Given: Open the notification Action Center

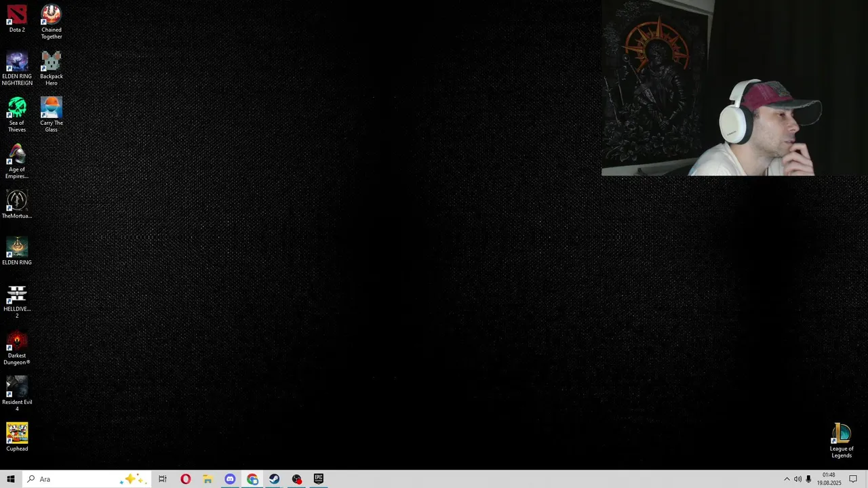Looking at the screenshot, I should [853, 479].
